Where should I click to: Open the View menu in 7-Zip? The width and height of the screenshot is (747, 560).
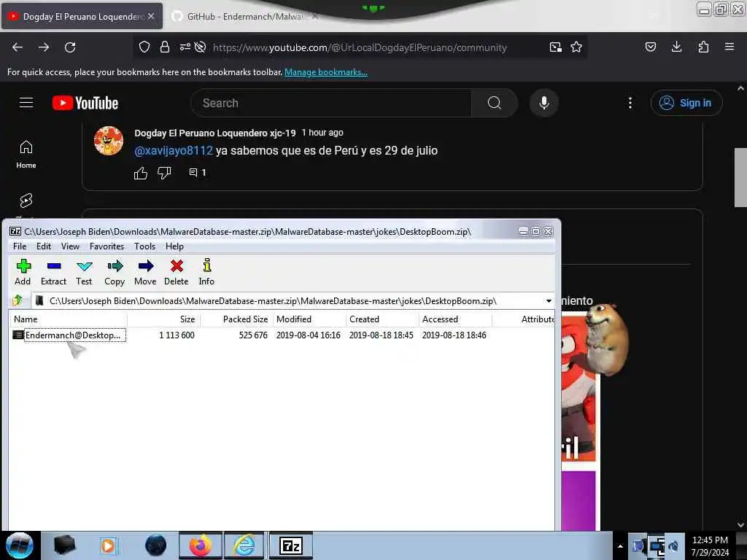pos(70,246)
